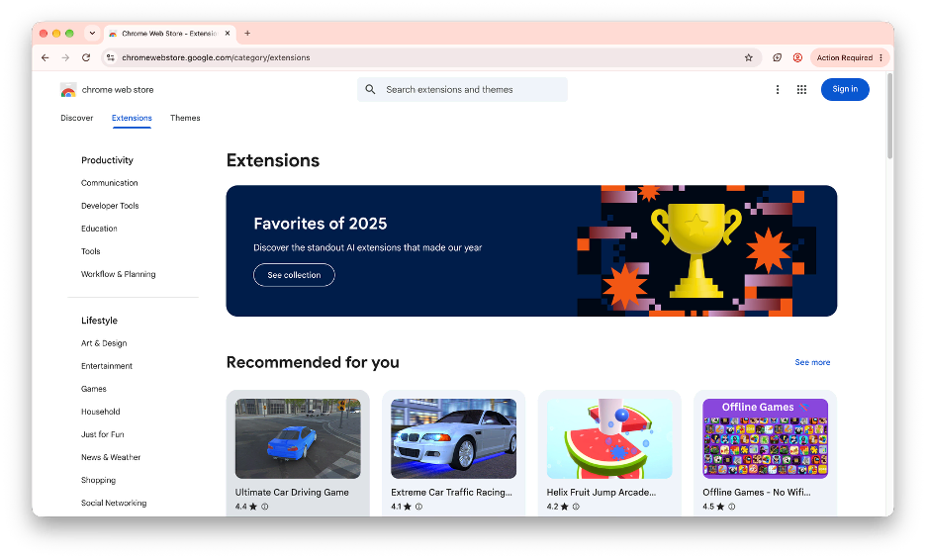Select the Chrome Web Store browser tab
Screen dimensions: 926x560
(x=168, y=34)
